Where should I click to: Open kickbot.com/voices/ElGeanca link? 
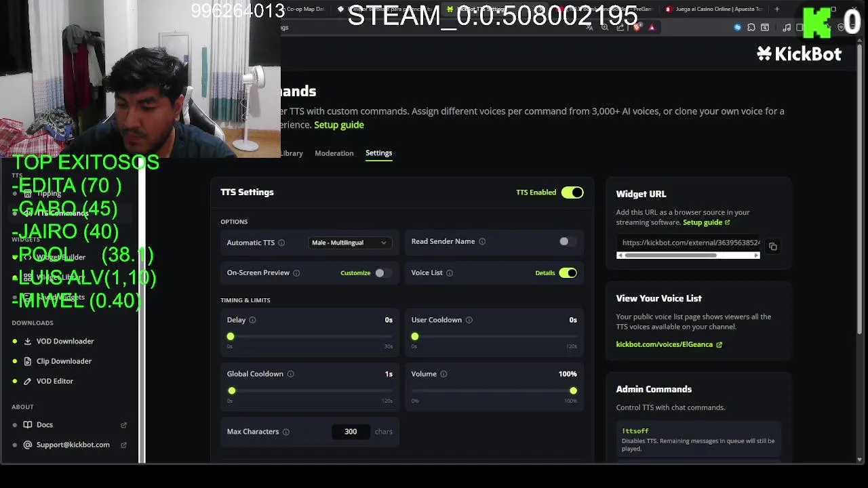(x=669, y=344)
